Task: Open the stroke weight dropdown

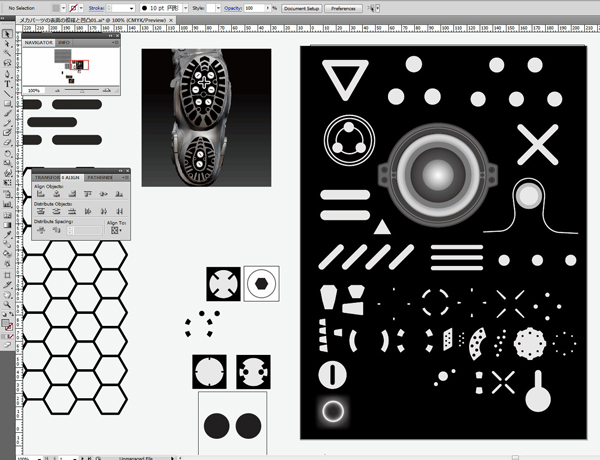Action: 130,7
